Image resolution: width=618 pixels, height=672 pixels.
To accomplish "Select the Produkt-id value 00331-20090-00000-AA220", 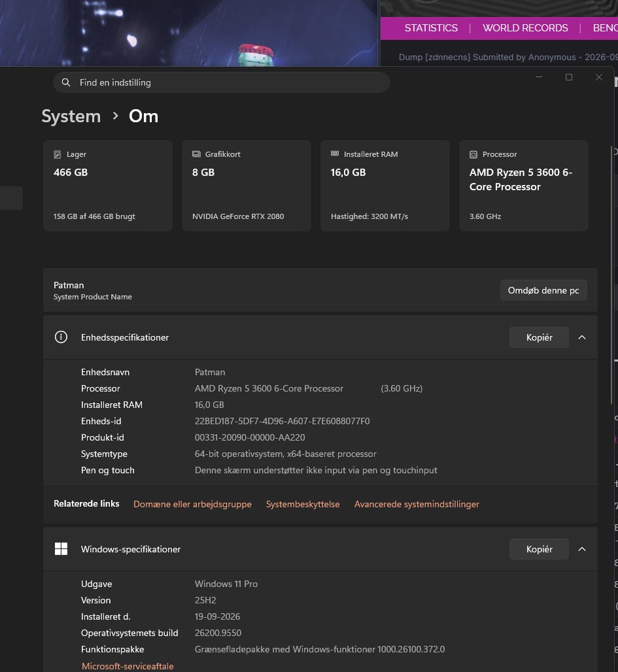I will click(250, 437).
